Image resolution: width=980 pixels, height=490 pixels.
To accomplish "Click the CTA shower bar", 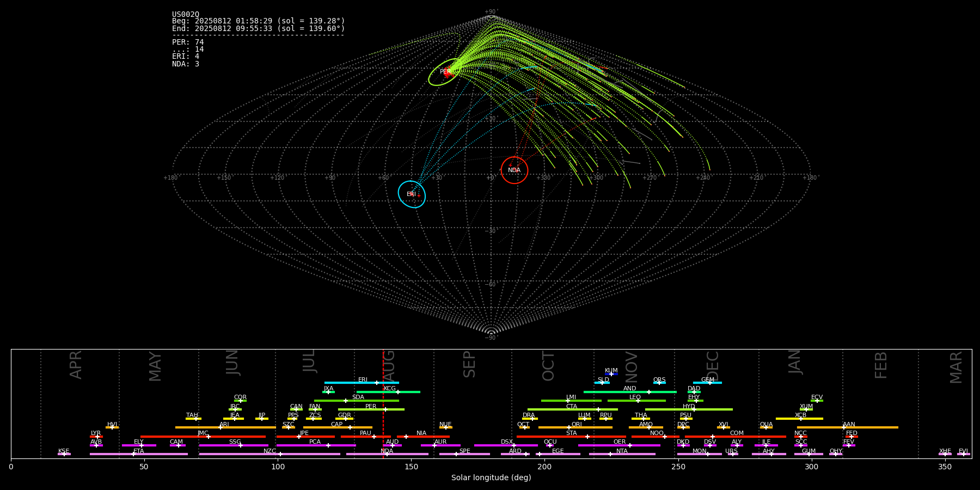I will point(573,409).
